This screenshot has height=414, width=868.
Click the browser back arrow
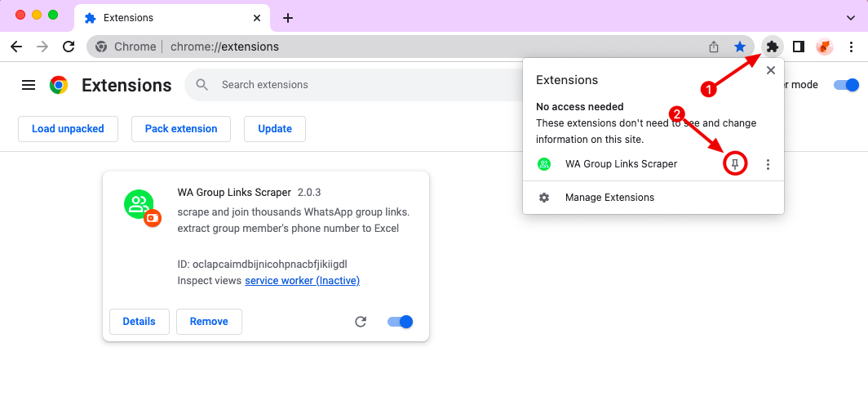[x=16, y=47]
